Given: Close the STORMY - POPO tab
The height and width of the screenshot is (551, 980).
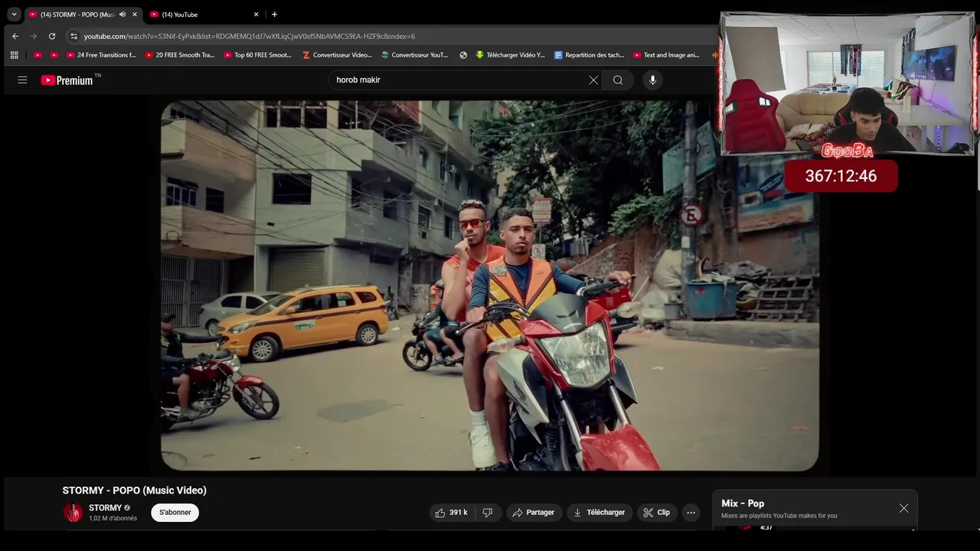Looking at the screenshot, I should pos(135,15).
